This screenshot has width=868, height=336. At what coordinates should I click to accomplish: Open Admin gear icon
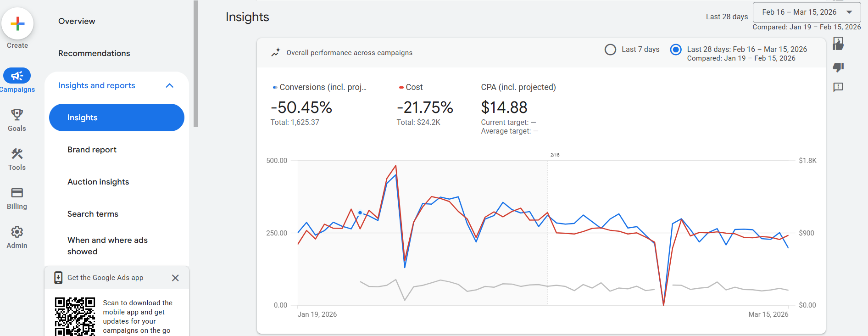coord(17,232)
